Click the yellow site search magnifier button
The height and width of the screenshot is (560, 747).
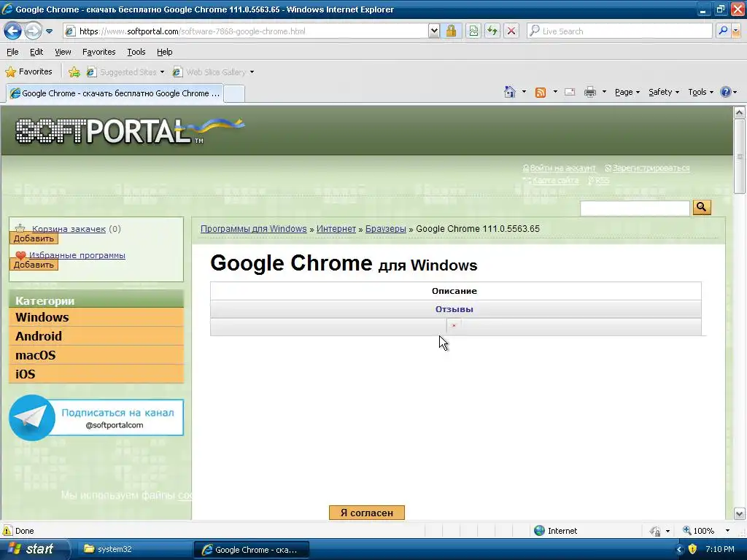(x=702, y=207)
